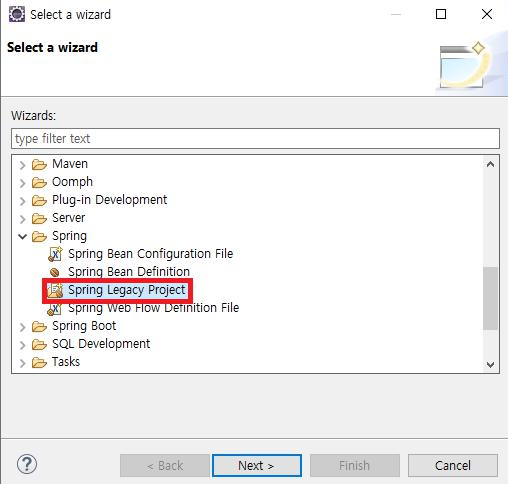Open the help question mark icon
508x484 pixels.
[x=27, y=464]
